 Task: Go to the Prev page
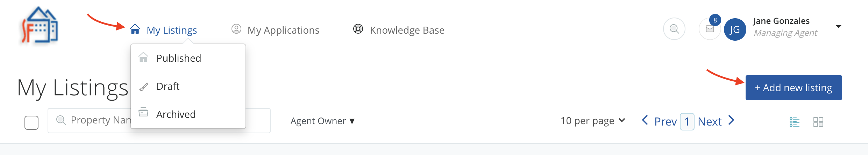pyautogui.click(x=660, y=121)
